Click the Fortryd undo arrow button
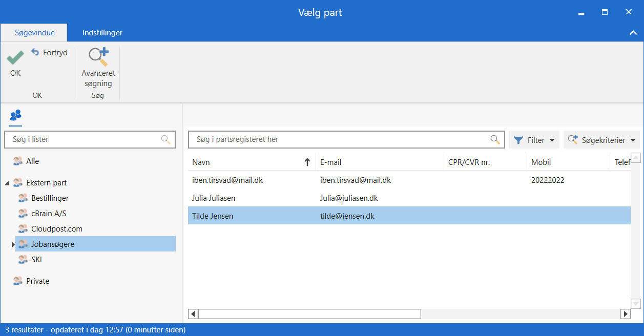The image size is (644, 336). click(35, 52)
